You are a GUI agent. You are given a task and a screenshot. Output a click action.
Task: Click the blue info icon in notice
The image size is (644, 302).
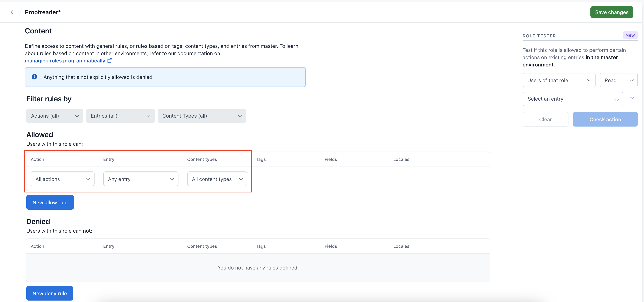(x=35, y=77)
